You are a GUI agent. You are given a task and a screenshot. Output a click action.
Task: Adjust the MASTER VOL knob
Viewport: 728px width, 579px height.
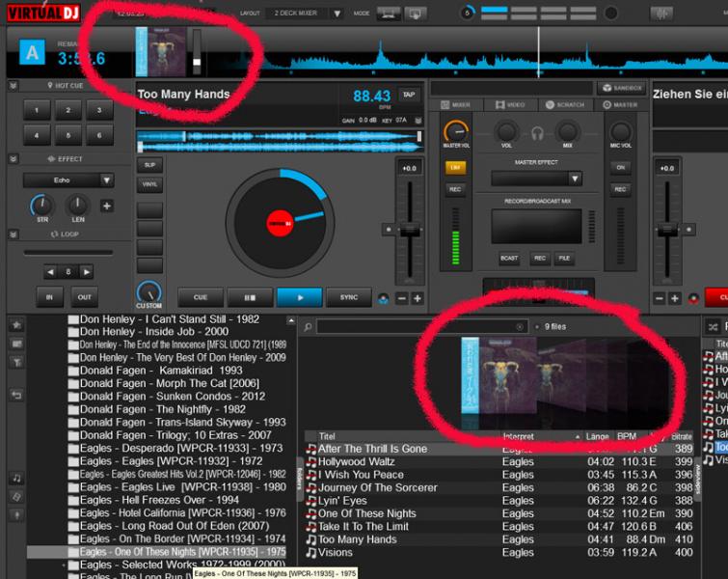coord(456,131)
